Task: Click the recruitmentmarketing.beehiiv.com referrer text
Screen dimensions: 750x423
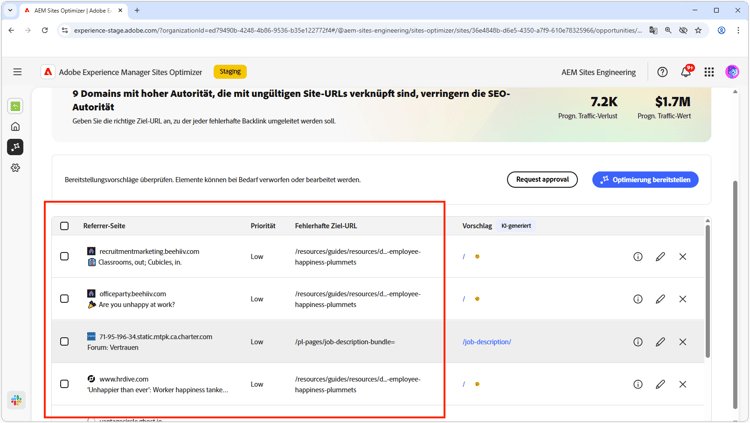Action: (149, 251)
